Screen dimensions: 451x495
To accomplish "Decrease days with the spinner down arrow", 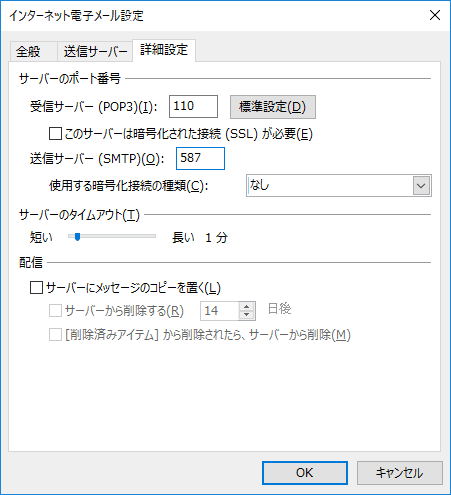I will click(247, 315).
